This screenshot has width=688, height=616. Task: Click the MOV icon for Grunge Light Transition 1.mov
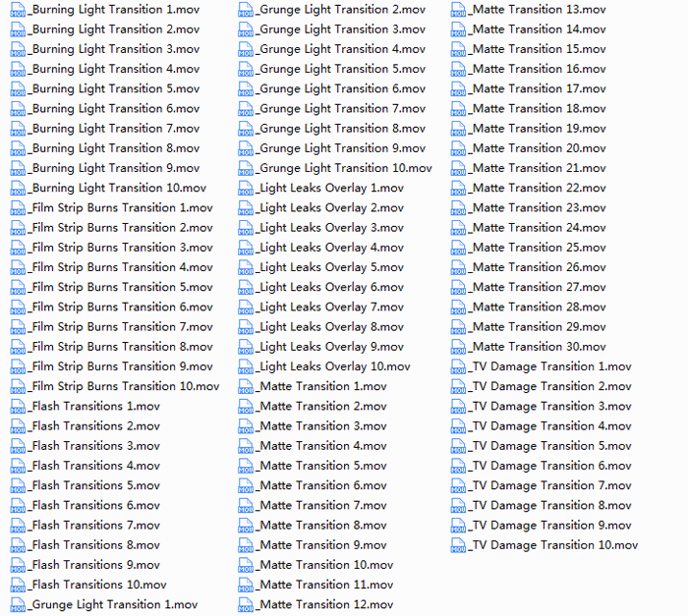(x=19, y=605)
